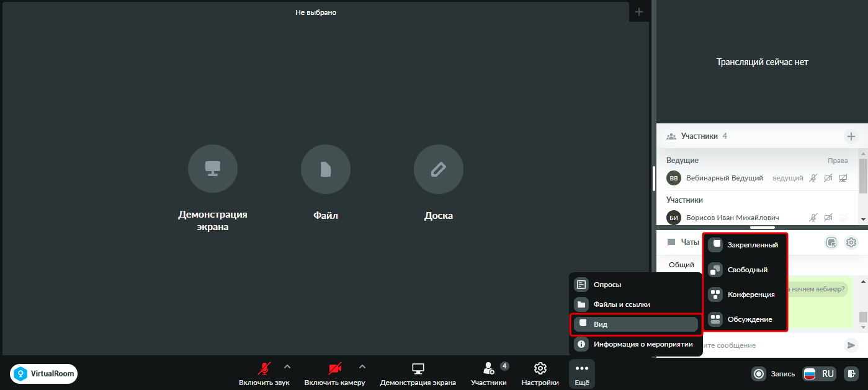This screenshot has width=868, height=390.
Task: Open Опросы from the Ещё menu
Action: pyautogui.click(x=635, y=285)
